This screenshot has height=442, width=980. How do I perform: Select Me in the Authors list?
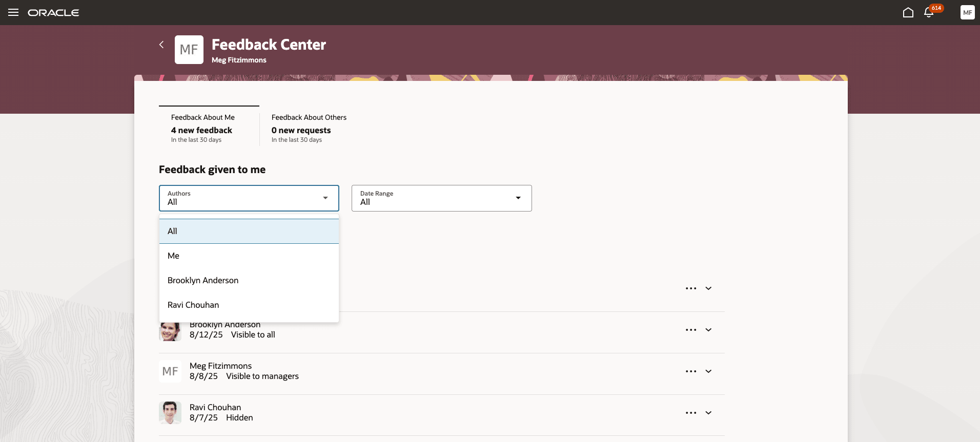249,256
